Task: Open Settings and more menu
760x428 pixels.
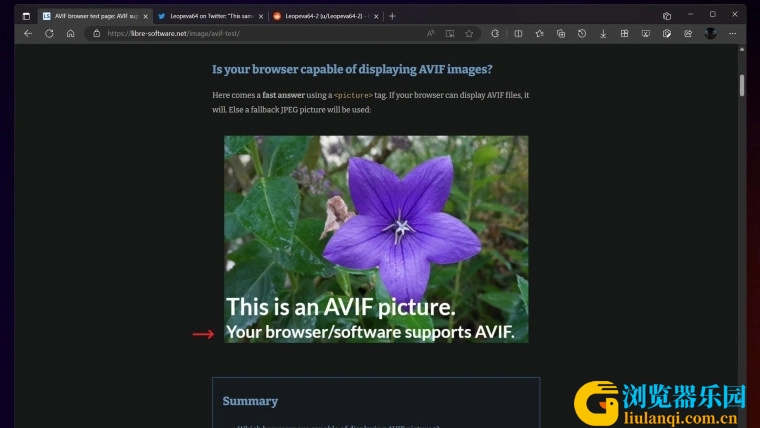Action: click(732, 33)
